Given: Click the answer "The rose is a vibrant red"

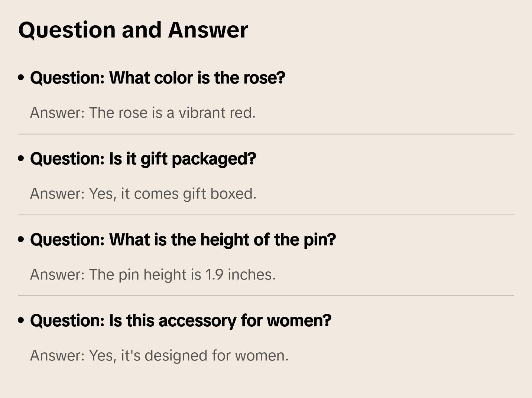Looking at the screenshot, I should pos(143,113).
